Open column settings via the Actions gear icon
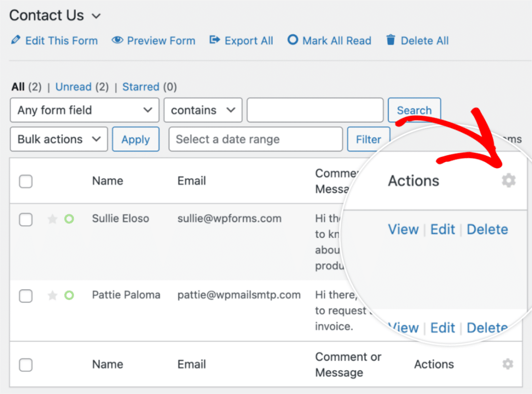 [x=508, y=180]
